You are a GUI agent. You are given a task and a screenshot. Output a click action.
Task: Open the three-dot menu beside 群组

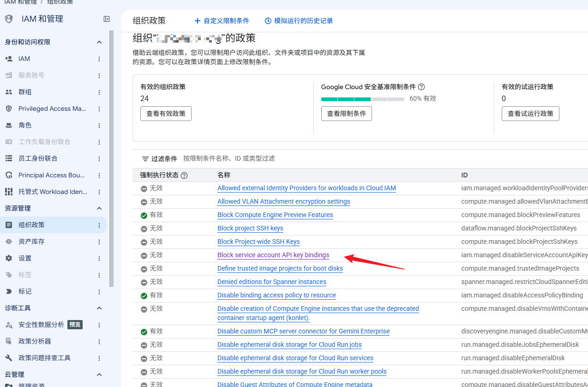point(99,92)
